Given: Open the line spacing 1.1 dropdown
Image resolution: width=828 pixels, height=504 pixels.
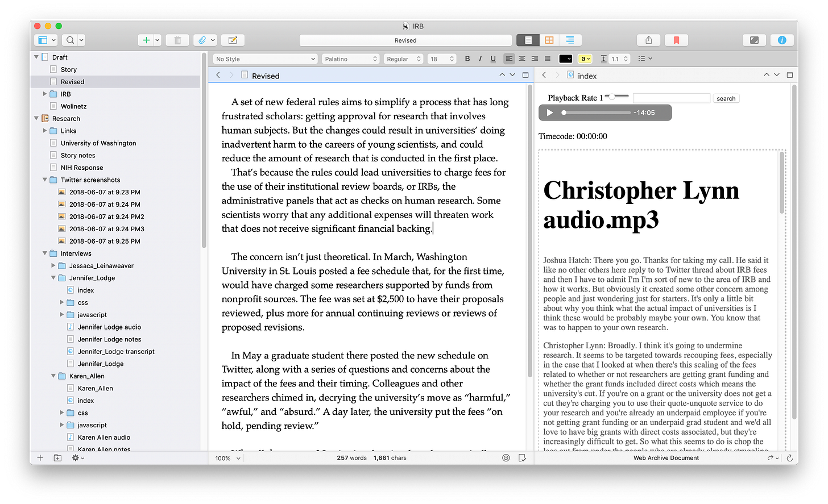Looking at the screenshot, I should tap(619, 59).
